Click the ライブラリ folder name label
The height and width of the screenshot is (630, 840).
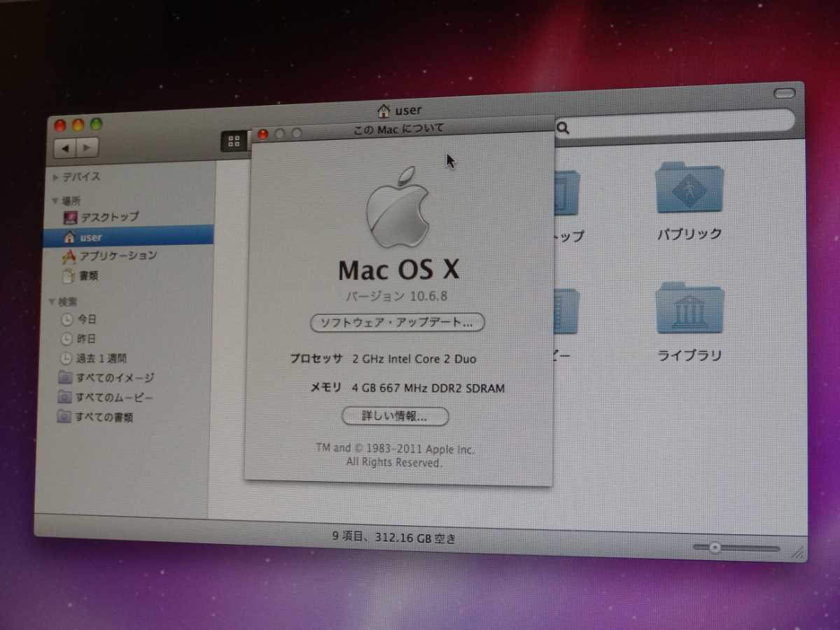click(689, 356)
